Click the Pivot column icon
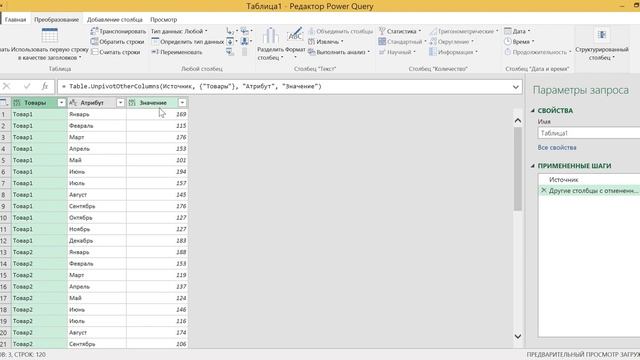The width and height of the screenshot is (640, 360). (230, 52)
